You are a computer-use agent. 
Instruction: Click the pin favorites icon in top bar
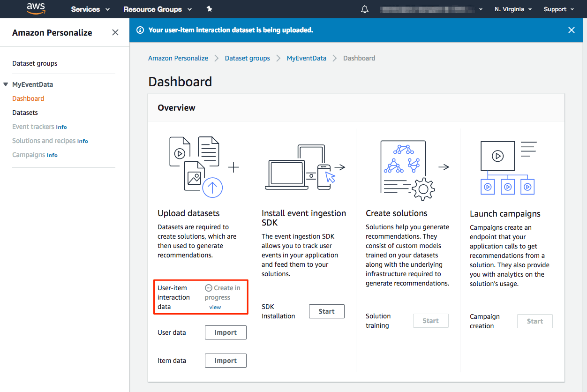[209, 8]
